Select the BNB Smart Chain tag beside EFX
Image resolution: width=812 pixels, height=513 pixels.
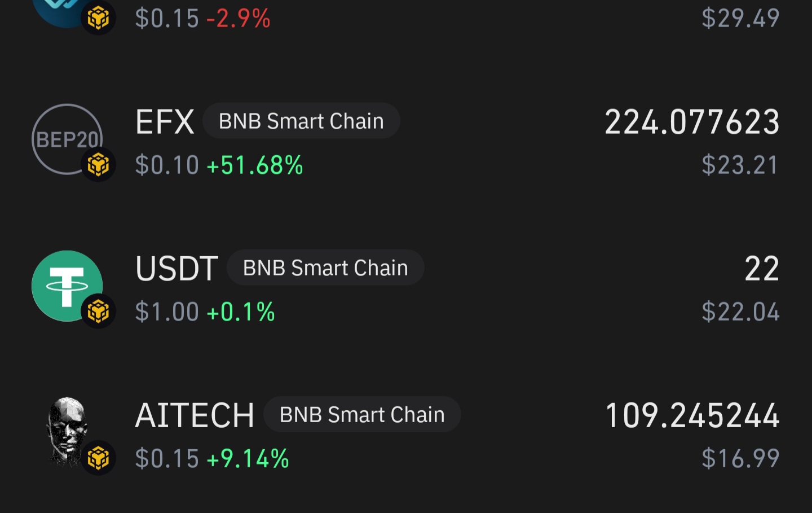(x=301, y=121)
